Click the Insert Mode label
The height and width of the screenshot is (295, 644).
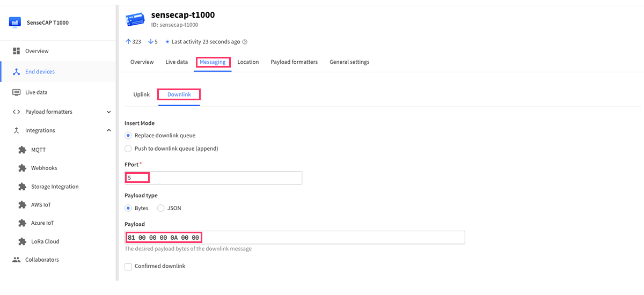(140, 123)
